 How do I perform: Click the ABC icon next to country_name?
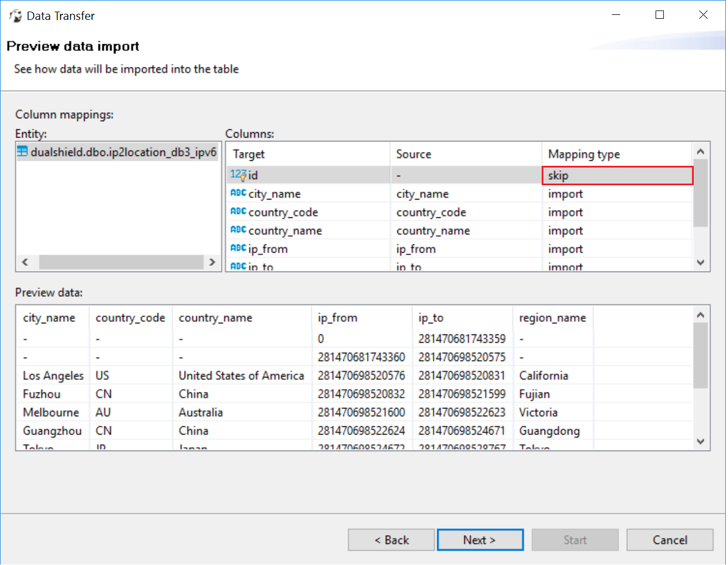pos(238,230)
